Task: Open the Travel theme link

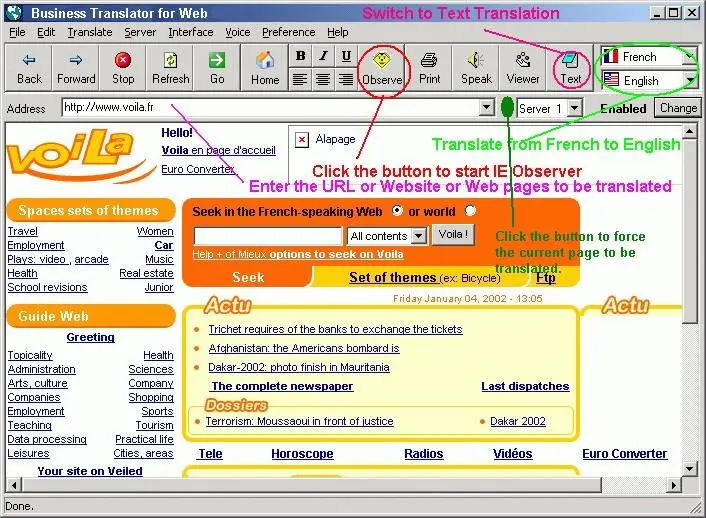Action: [23, 231]
